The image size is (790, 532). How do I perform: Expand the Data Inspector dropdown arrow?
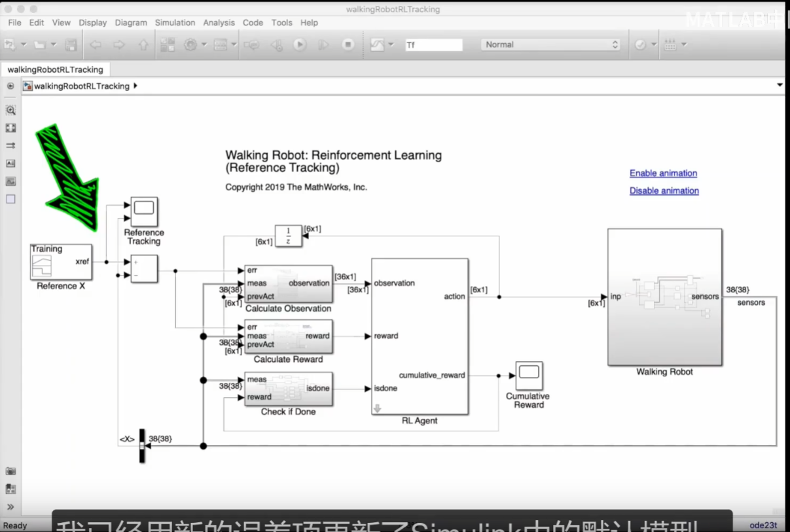pyautogui.click(x=391, y=44)
